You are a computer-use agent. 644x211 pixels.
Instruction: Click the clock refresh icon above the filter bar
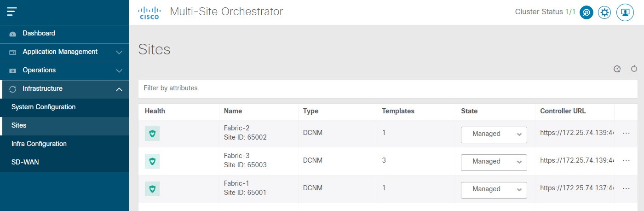point(617,69)
